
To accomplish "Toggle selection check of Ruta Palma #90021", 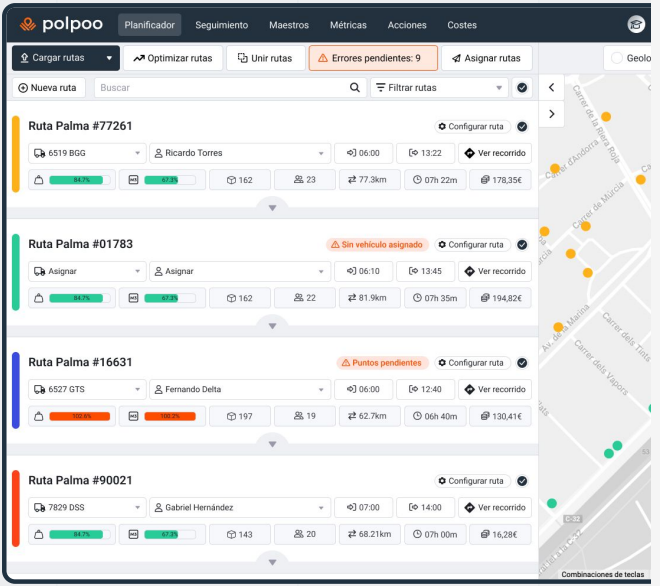I will (522, 481).
